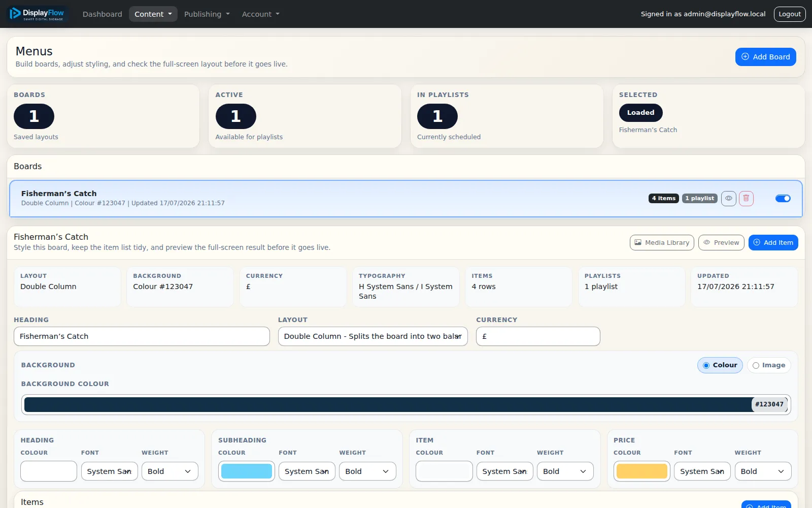Click the Subheading blue colour swatch
812x508 pixels.
coord(247,471)
